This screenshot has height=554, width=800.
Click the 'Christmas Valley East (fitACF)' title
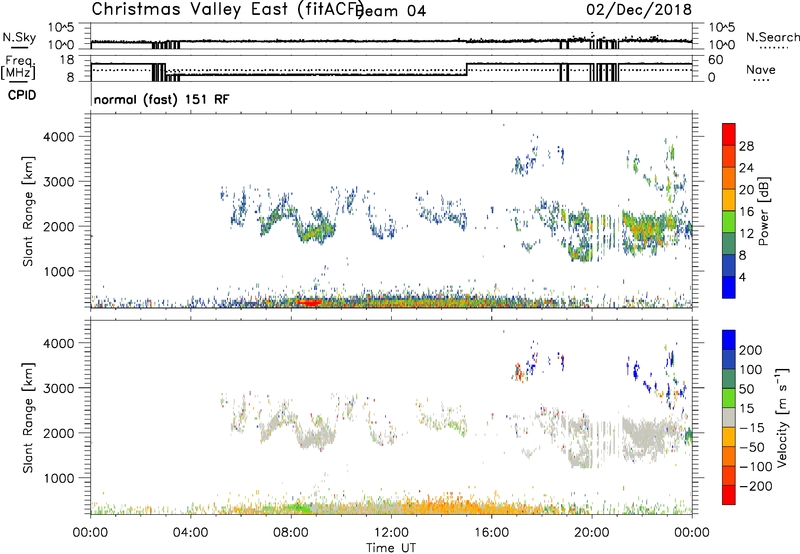pyautogui.click(x=227, y=9)
